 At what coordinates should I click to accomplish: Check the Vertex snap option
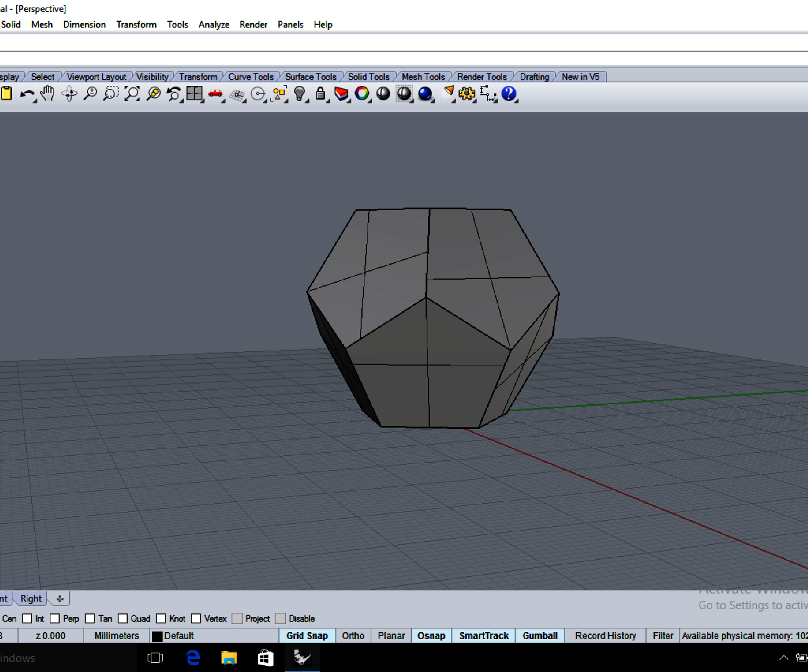(x=196, y=618)
